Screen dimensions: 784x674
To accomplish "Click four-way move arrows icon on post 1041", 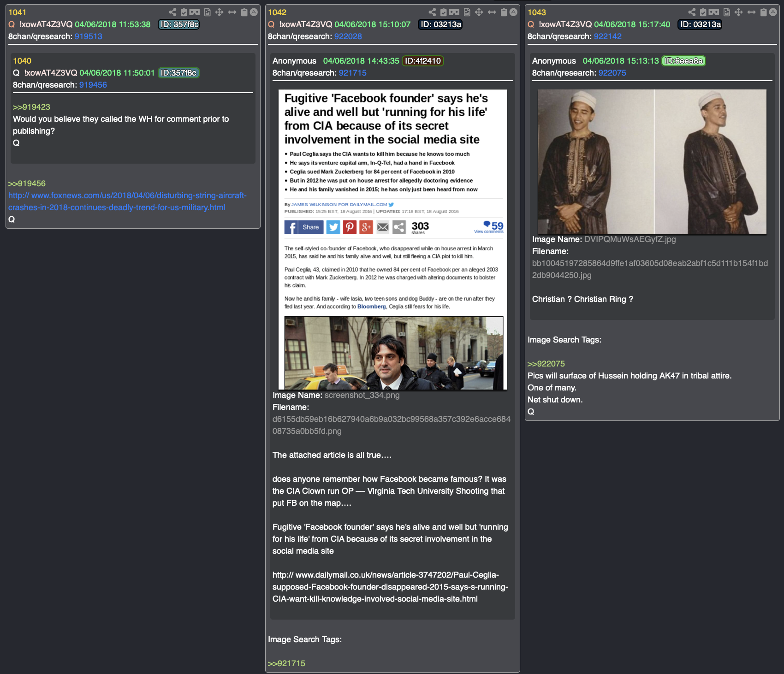I will 220,12.
